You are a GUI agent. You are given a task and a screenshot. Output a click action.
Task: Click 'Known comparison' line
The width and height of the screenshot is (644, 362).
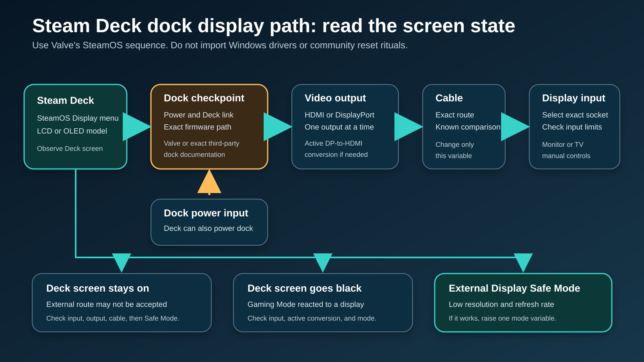point(468,127)
